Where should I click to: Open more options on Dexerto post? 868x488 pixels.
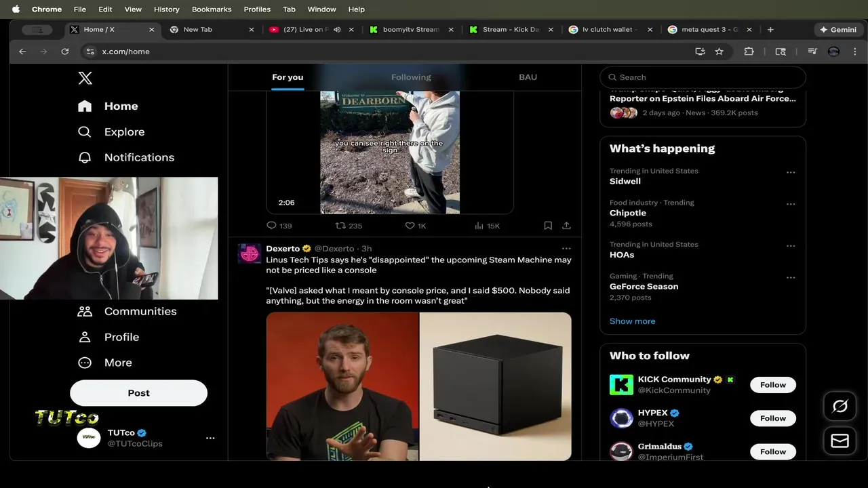tap(566, 249)
